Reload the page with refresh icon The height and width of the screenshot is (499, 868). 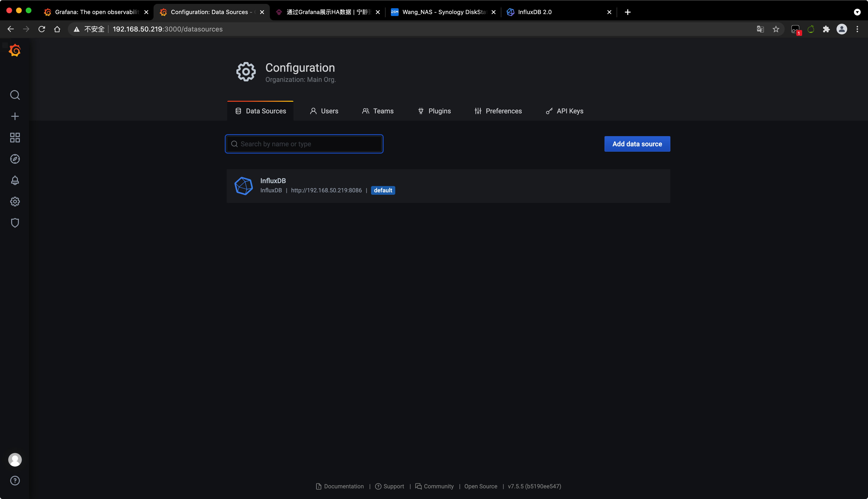[x=42, y=29]
